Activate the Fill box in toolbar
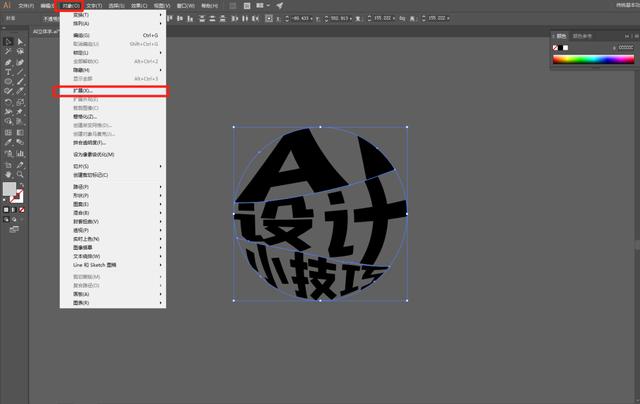This screenshot has width=640, height=404. click(9, 189)
